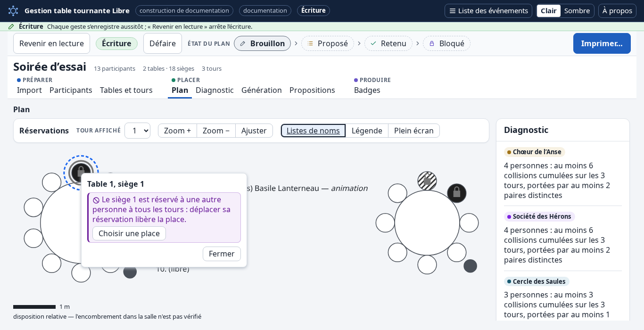Open the Tour affiché dropdown
Screen dimensions: 644x330
[137, 131]
